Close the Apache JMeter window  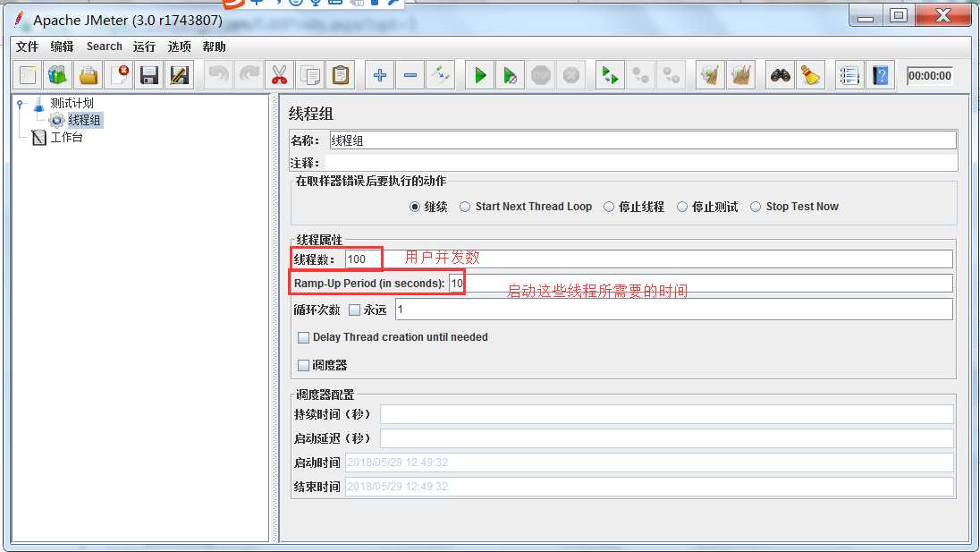click(x=942, y=15)
